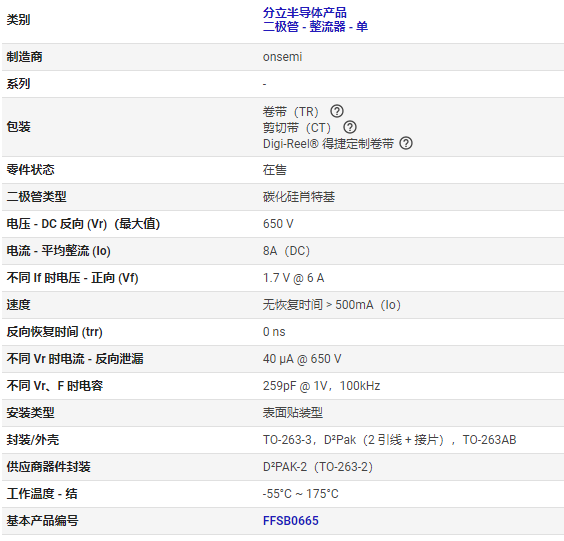Click help icon next to 卷带 (TR)
This screenshot has height=541, width=564.
[337, 111]
